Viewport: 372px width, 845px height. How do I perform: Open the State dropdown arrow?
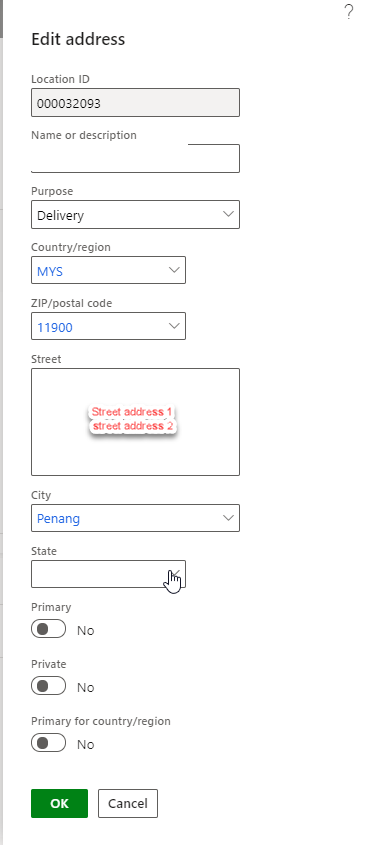(174, 574)
